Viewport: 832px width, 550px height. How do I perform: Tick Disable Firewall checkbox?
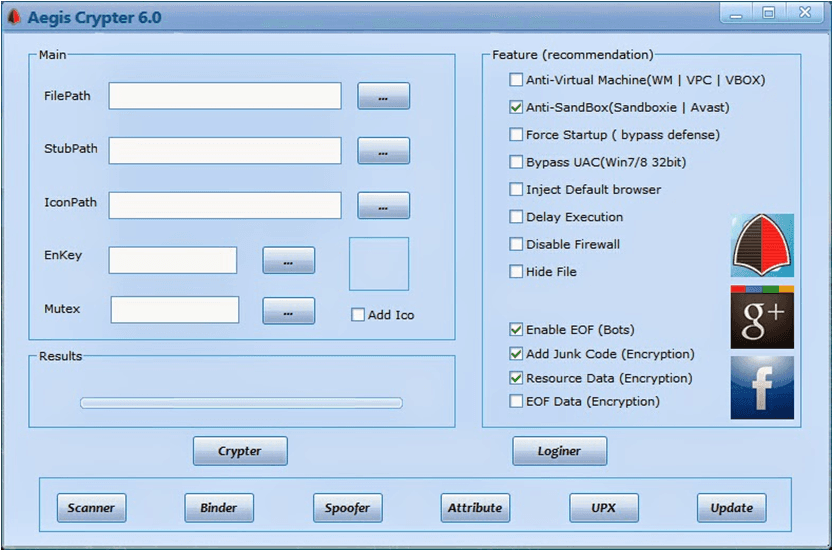coord(516,244)
